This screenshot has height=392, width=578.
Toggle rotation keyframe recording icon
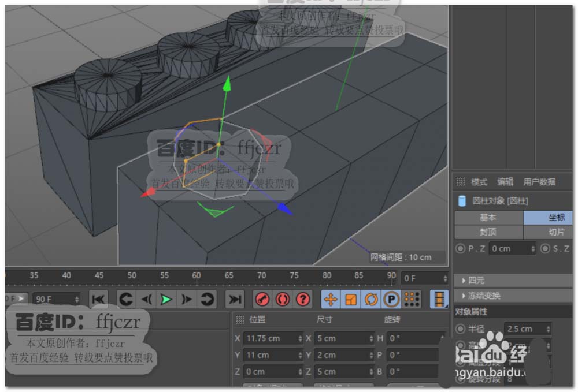(x=371, y=299)
